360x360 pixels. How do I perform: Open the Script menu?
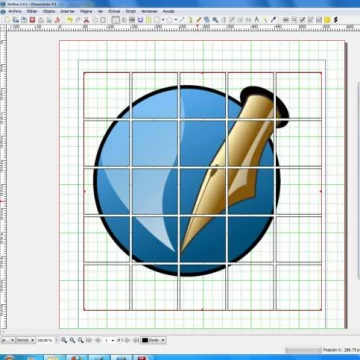(x=130, y=11)
